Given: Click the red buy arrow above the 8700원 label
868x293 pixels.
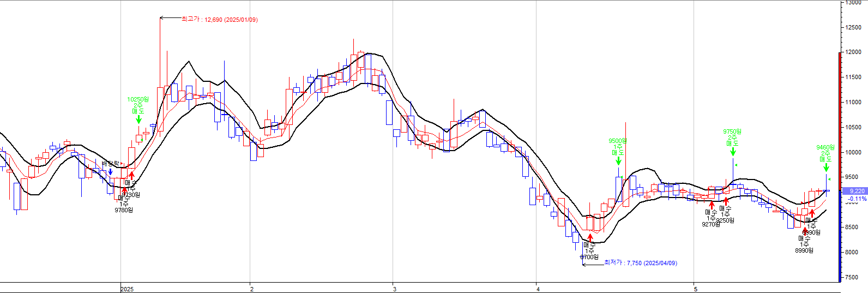Looking at the screenshot, I should click(x=590, y=238).
